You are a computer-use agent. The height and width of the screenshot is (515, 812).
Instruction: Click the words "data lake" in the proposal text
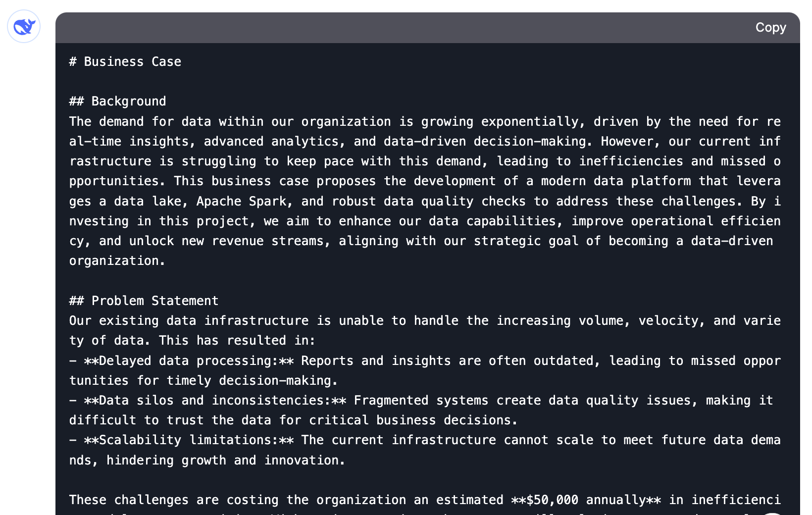[149, 201]
